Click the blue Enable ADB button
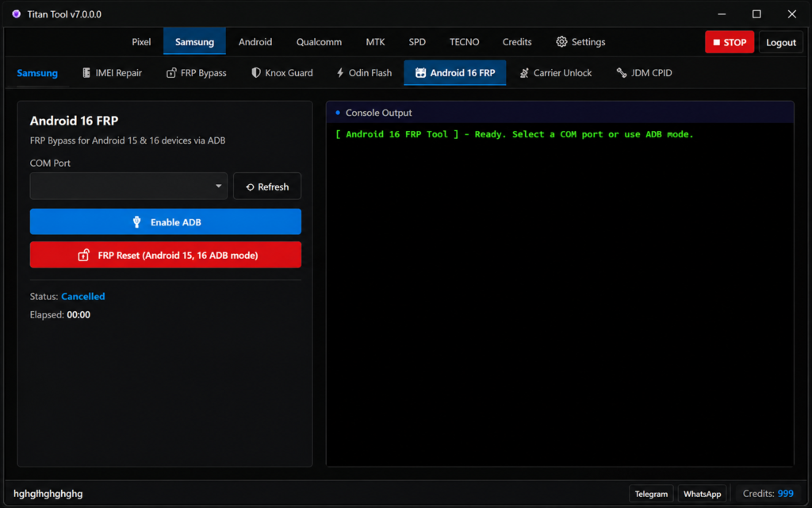The width and height of the screenshot is (812, 508). (x=166, y=222)
